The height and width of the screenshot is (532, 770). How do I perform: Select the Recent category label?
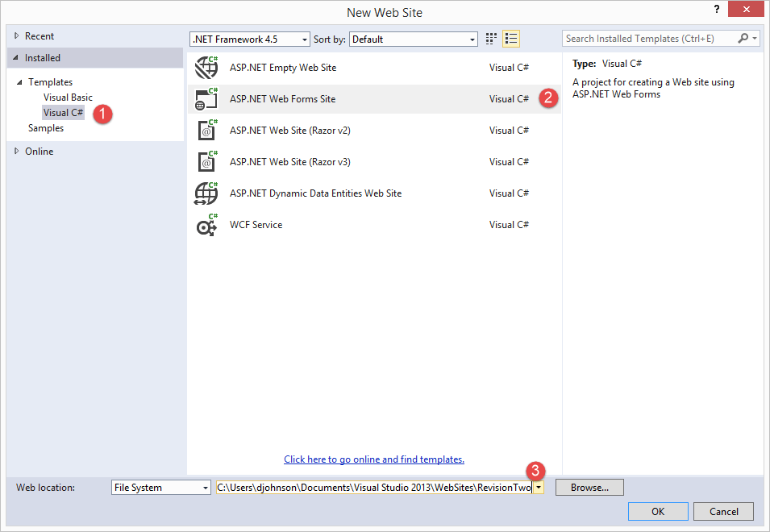pos(40,35)
